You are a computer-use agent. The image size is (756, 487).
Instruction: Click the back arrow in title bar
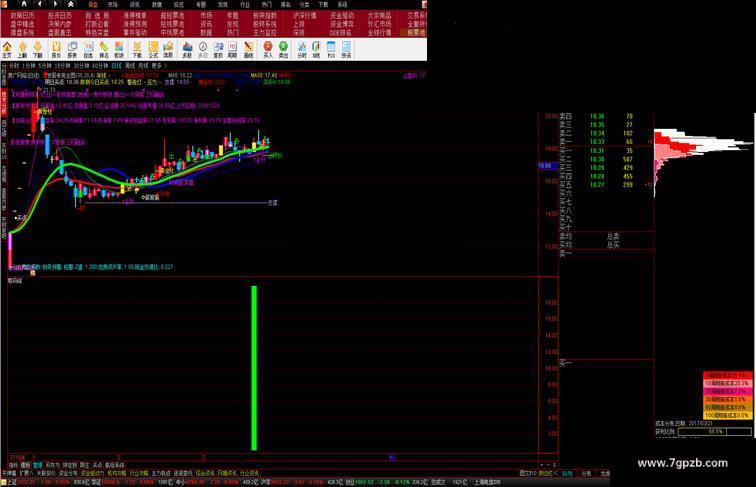point(40,4)
